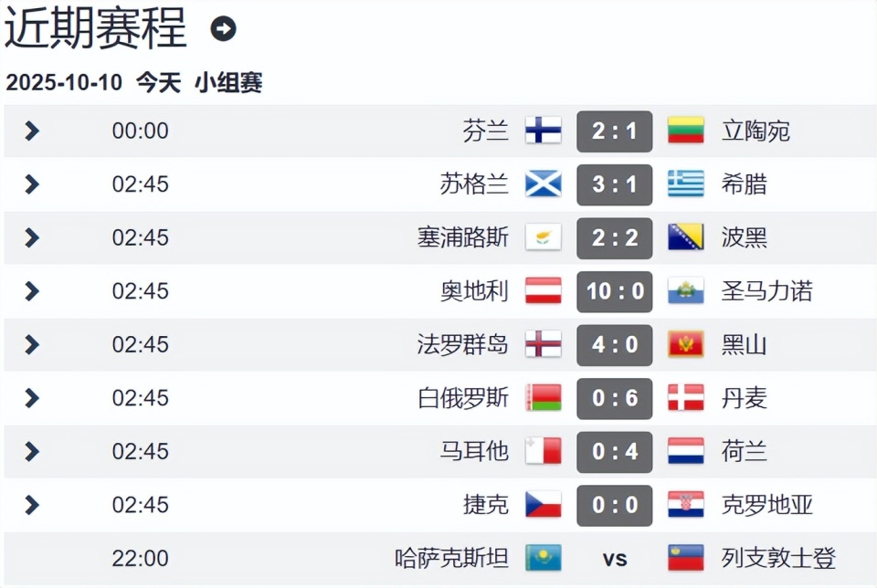Click the Kazakhstan flag icon
The height and width of the screenshot is (588, 877).
click(543, 558)
